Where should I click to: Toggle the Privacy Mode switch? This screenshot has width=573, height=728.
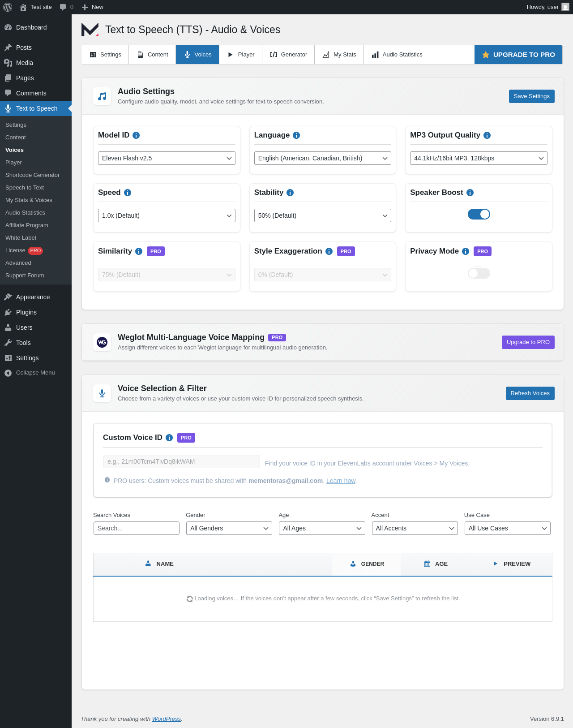[x=479, y=273]
